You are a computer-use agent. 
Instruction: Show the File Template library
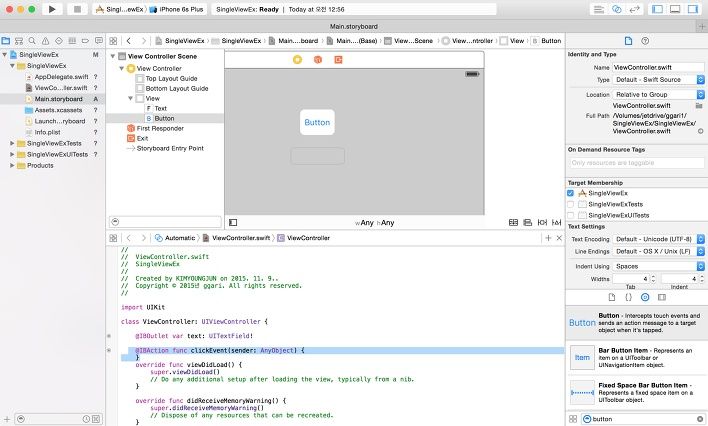[612, 297]
